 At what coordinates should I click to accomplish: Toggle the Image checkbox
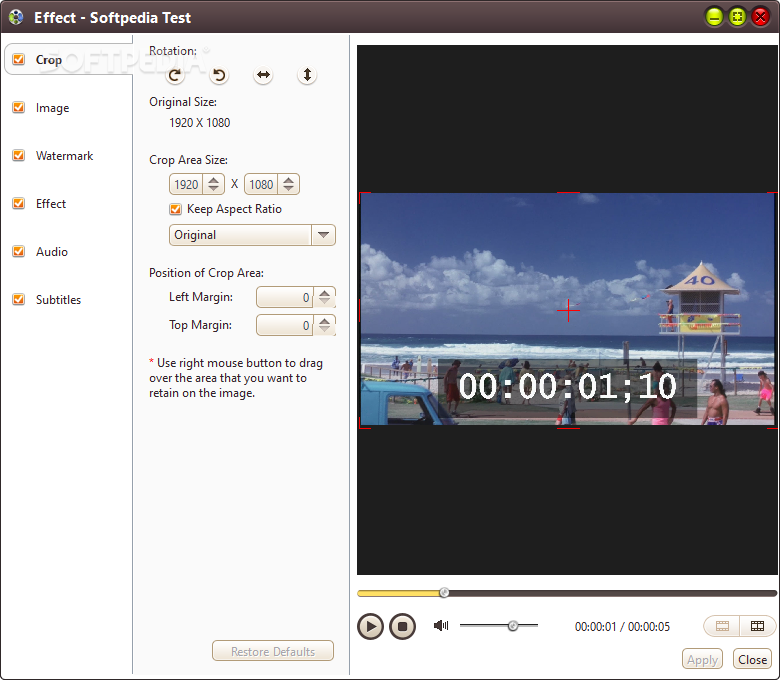pyautogui.click(x=18, y=107)
